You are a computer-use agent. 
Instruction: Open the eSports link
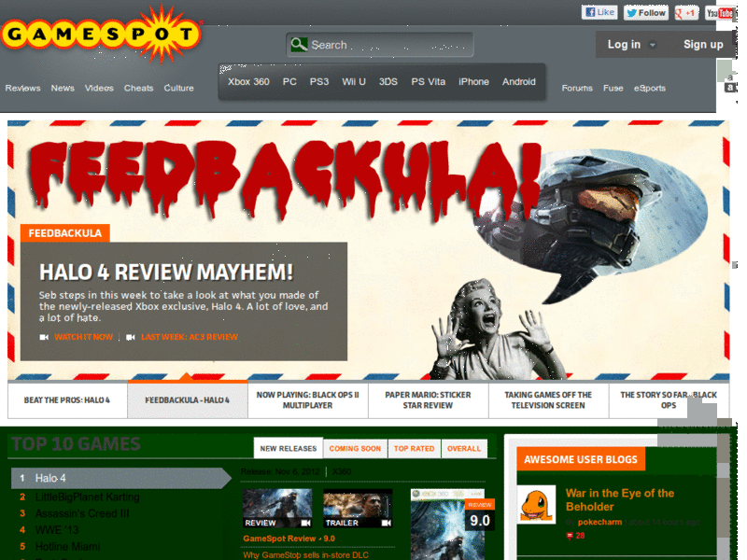click(x=649, y=88)
